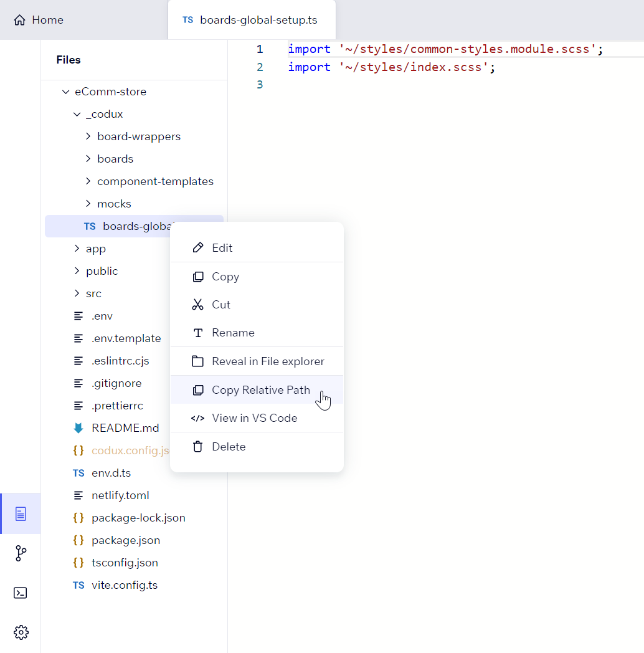
Task: Click the braces icon of tsconfig.json
Action: [78, 563]
